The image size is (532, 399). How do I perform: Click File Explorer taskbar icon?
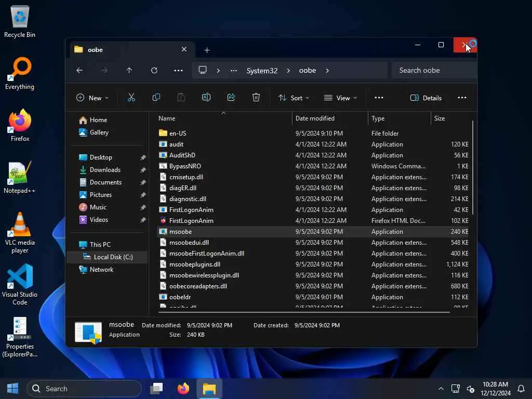tap(209, 389)
